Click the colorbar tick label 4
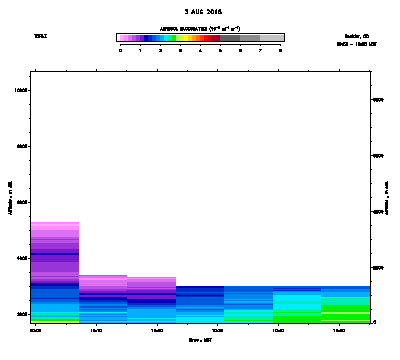This screenshot has width=400, height=360. tap(200, 51)
